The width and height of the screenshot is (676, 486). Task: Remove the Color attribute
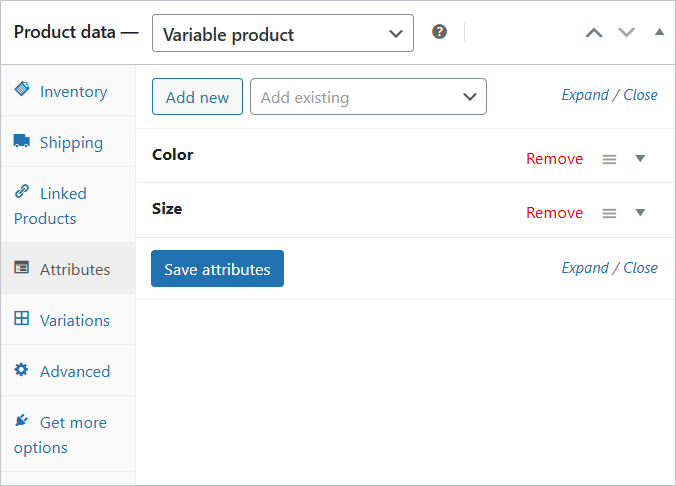554,159
